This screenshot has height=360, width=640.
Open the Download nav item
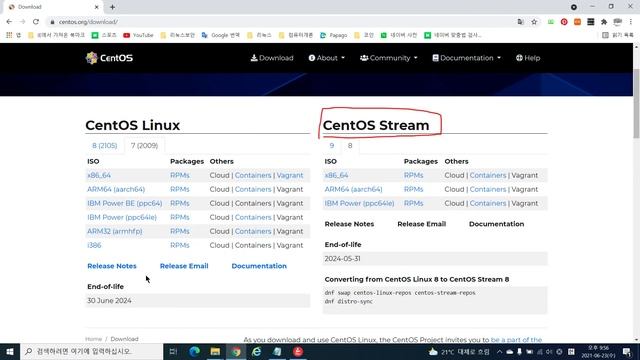click(x=272, y=58)
